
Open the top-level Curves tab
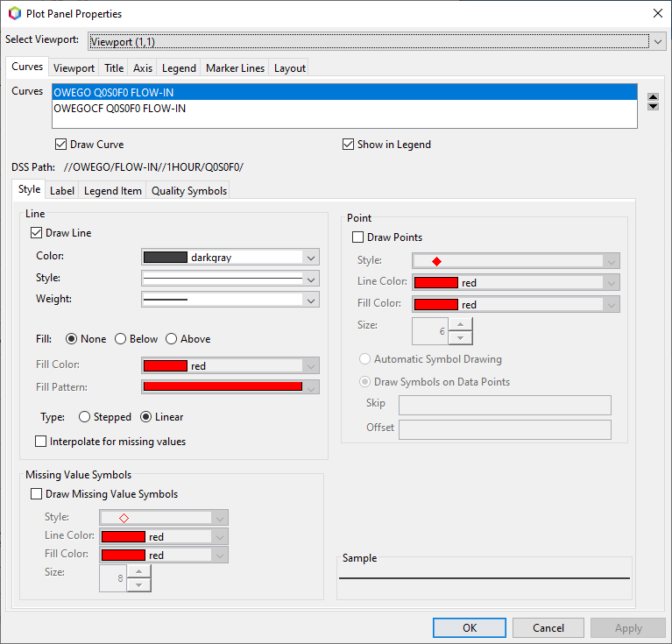coord(27,67)
